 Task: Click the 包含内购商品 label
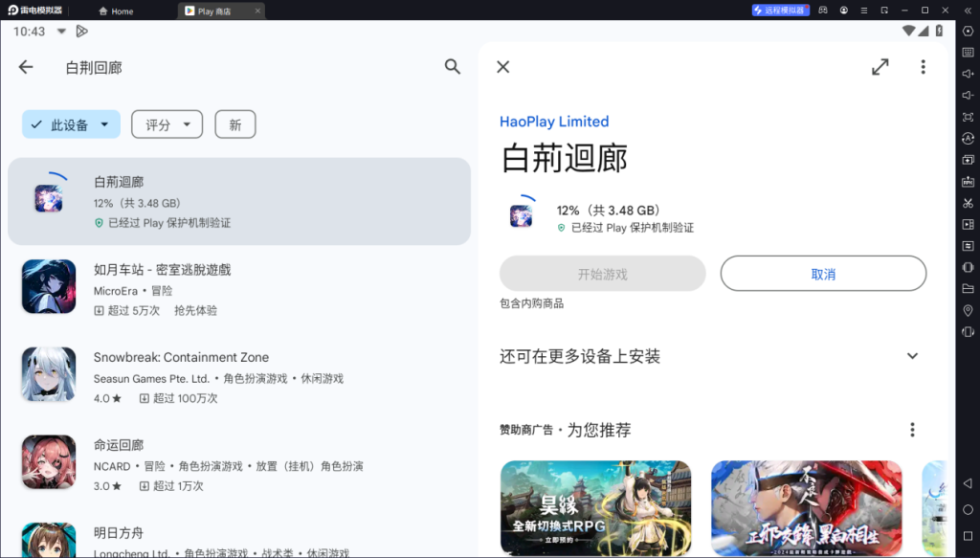(531, 303)
